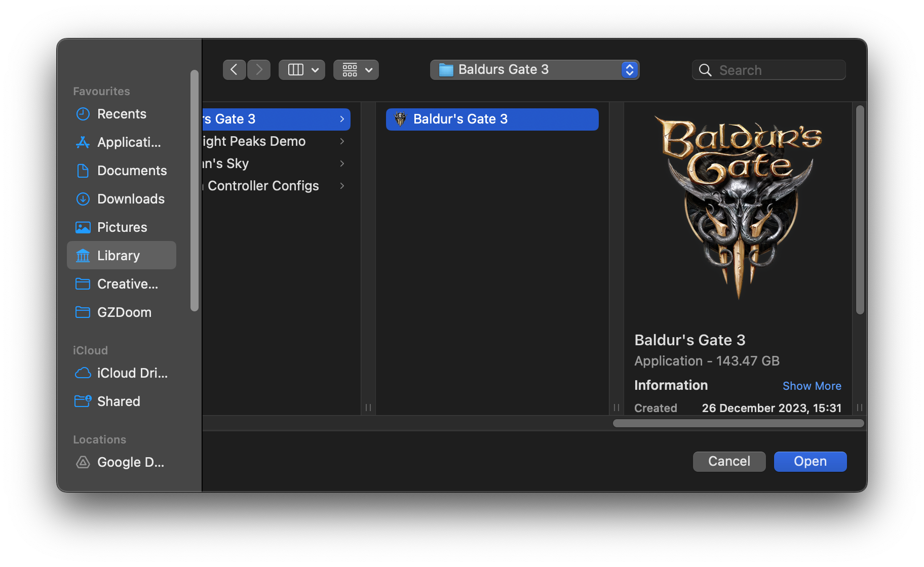The width and height of the screenshot is (924, 567).
Task: Click the Documents page icon
Action: coord(83,171)
